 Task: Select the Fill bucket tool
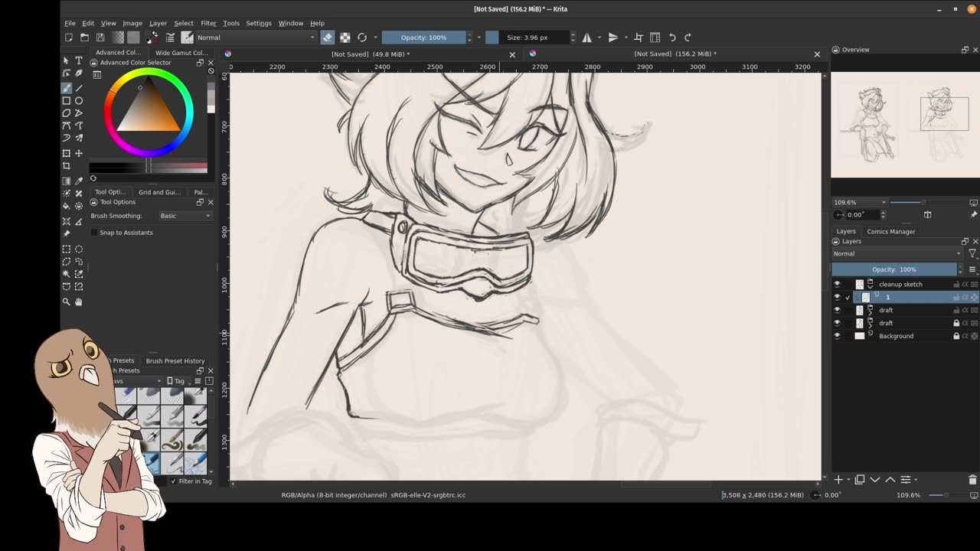(x=67, y=206)
